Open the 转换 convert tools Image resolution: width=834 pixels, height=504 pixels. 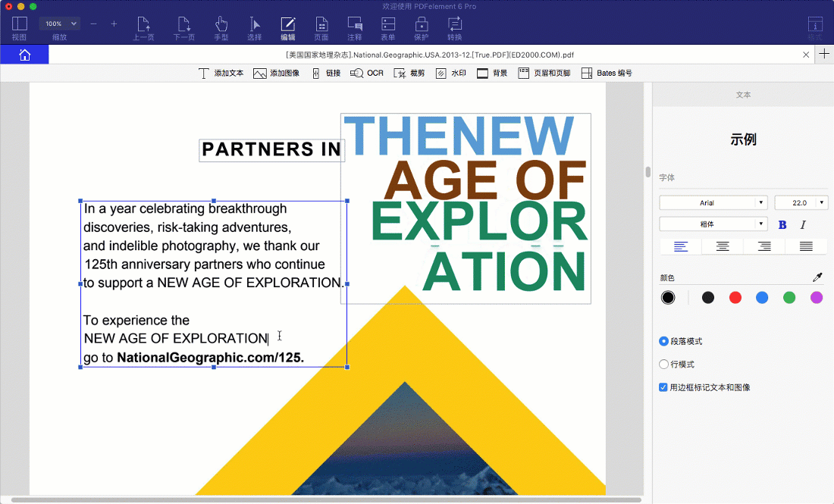click(455, 28)
